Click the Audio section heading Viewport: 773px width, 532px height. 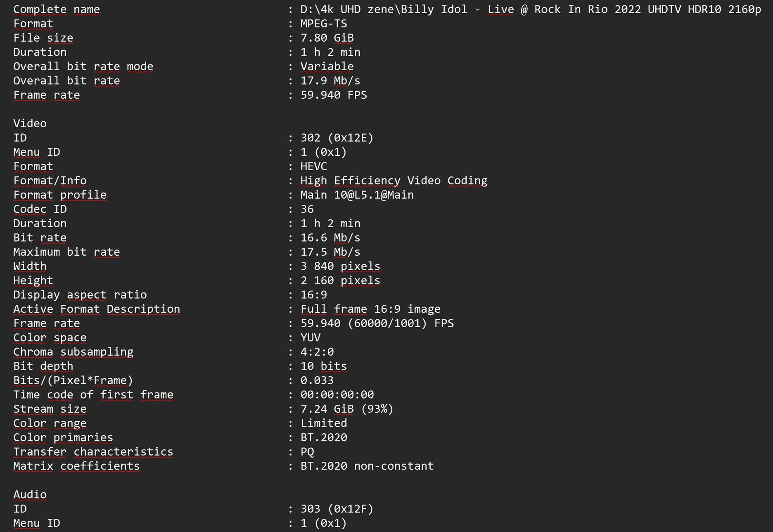[x=30, y=494]
